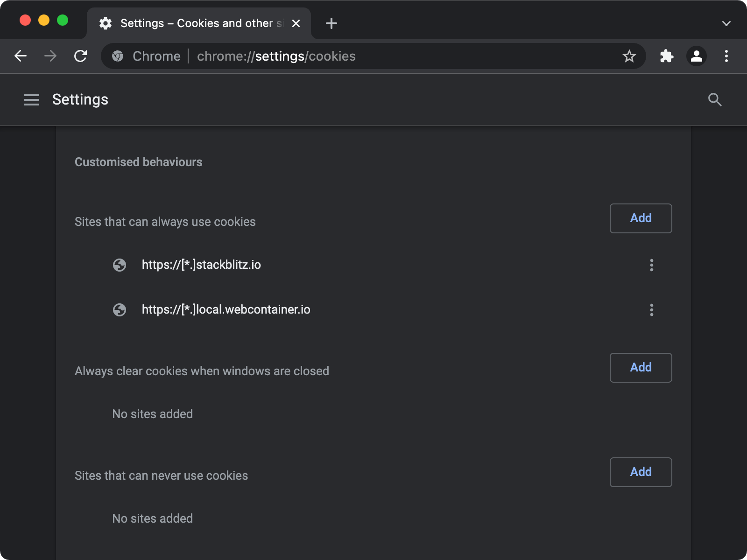Open the three-dot menu for local.webcontainer.io
This screenshot has width=747, height=560.
click(x=652, y=309)
